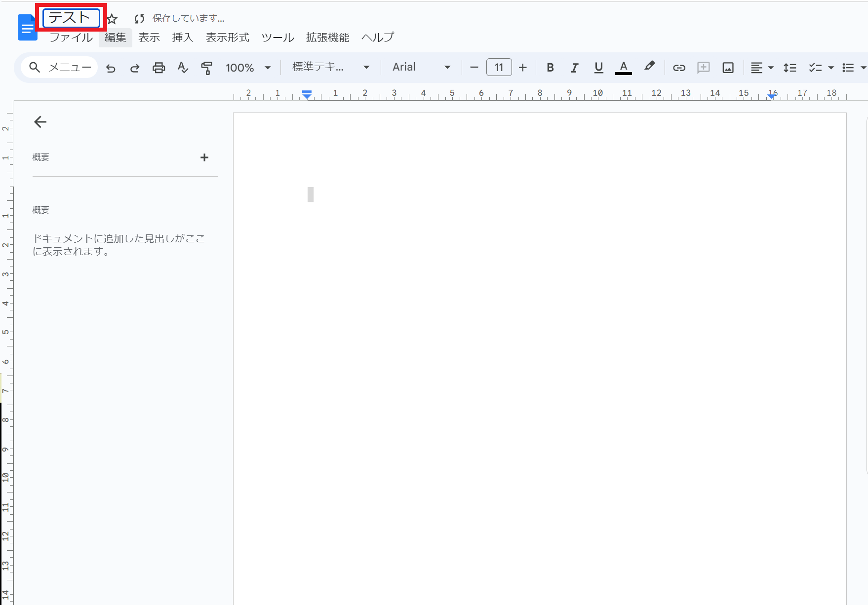Click the redo arrow icon
Viewport: 868px width, 605px height.
134,68
